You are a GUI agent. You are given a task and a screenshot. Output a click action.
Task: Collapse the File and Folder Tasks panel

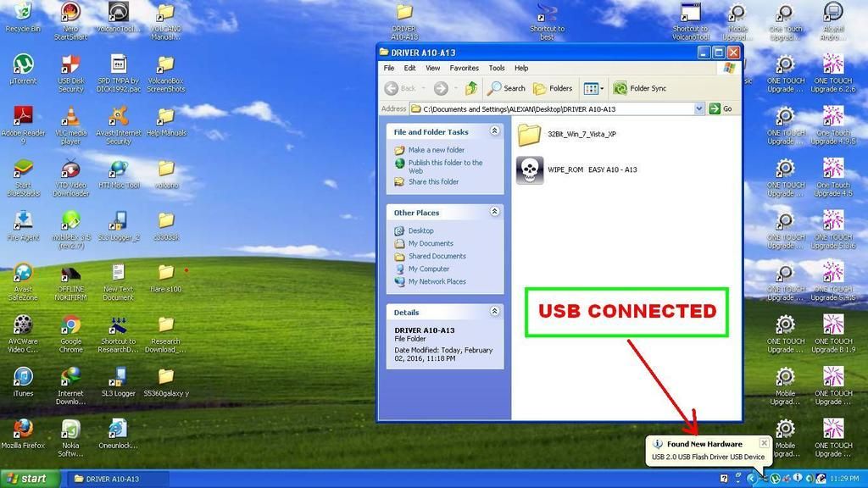coord(494,132)
